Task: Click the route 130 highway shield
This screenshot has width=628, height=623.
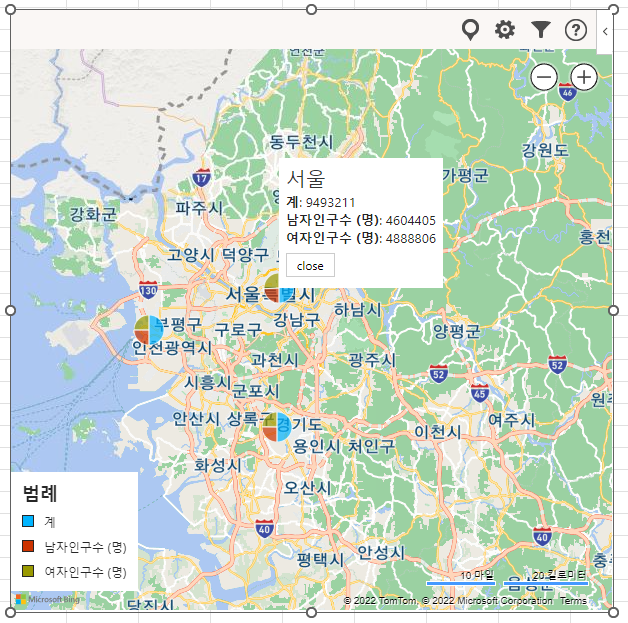Action: [148, 291]
